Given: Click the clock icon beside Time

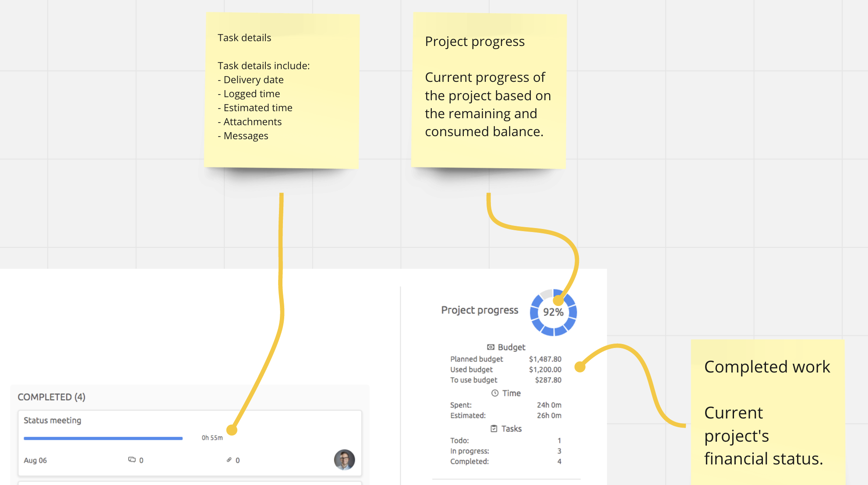Looking at the screenshot, I should point(495,393).
